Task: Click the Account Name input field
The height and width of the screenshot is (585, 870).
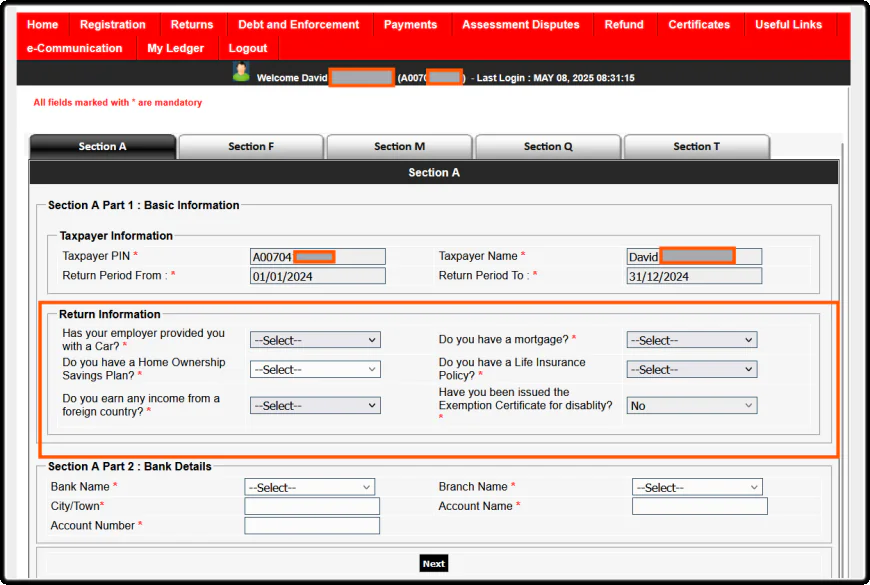Action: coord(700,506)
